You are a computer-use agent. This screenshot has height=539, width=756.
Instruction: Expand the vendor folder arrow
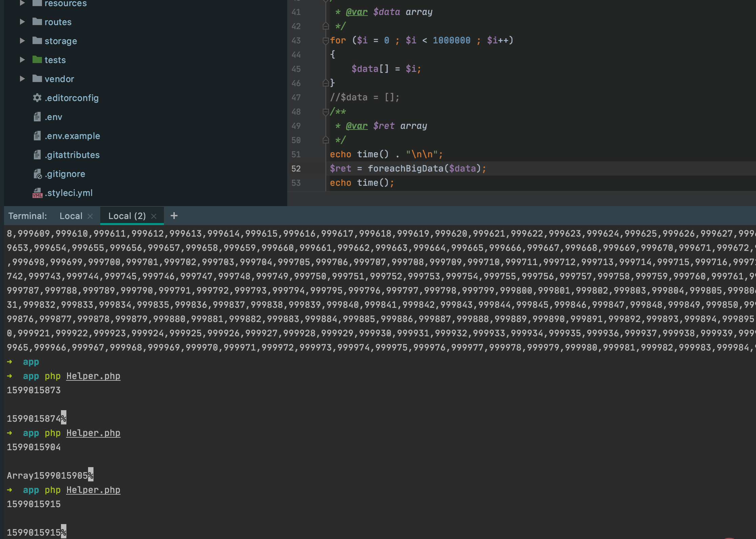(22, 79)
